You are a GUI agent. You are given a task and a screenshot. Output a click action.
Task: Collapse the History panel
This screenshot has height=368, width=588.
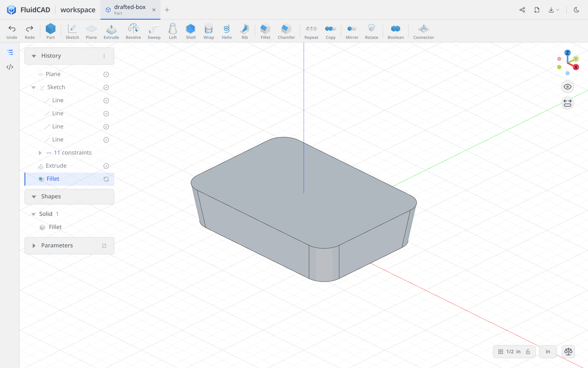(x=34, y=56)
